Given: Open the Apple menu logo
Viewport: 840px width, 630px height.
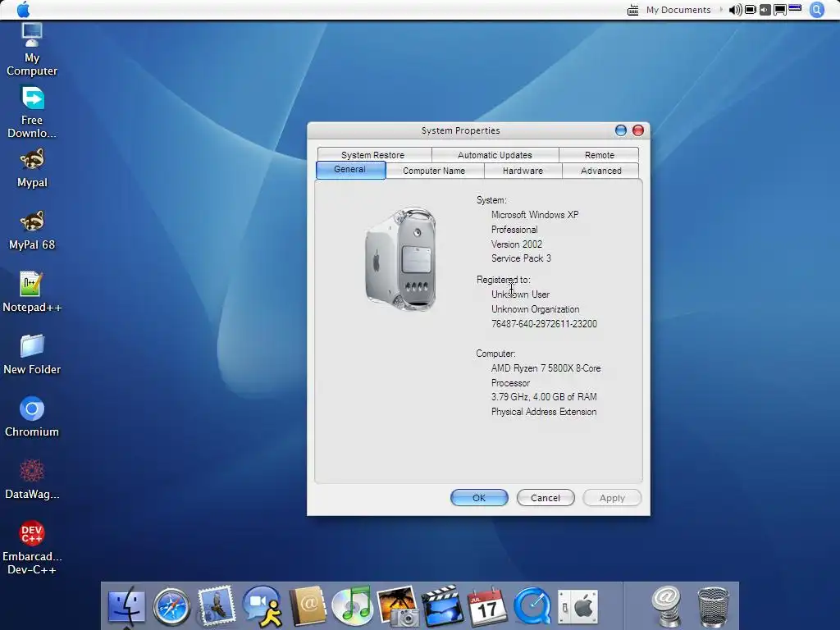Looking at the screenshot, I should pos(23,9).
